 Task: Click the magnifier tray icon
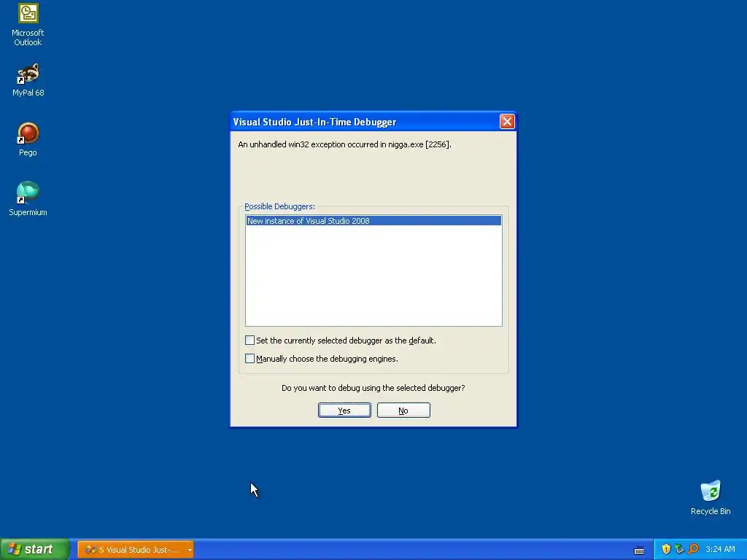693,549
